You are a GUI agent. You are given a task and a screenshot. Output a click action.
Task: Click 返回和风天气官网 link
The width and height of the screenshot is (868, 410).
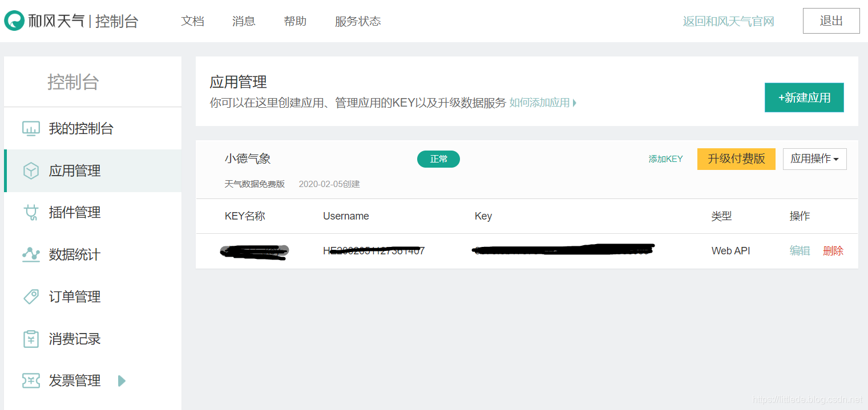(x=728, y=22)
